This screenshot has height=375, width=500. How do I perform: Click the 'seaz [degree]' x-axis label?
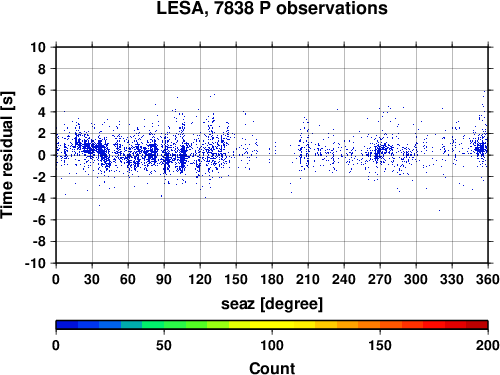tap(272, 304)
